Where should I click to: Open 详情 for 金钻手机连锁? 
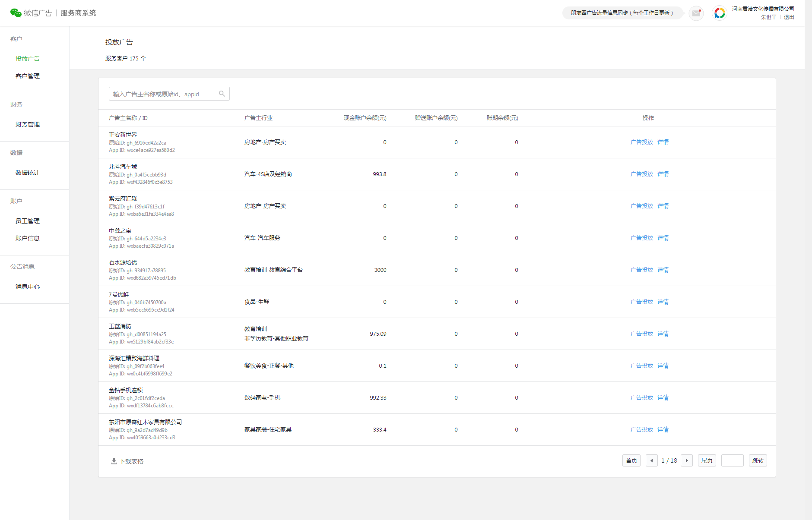pos(663,397)
